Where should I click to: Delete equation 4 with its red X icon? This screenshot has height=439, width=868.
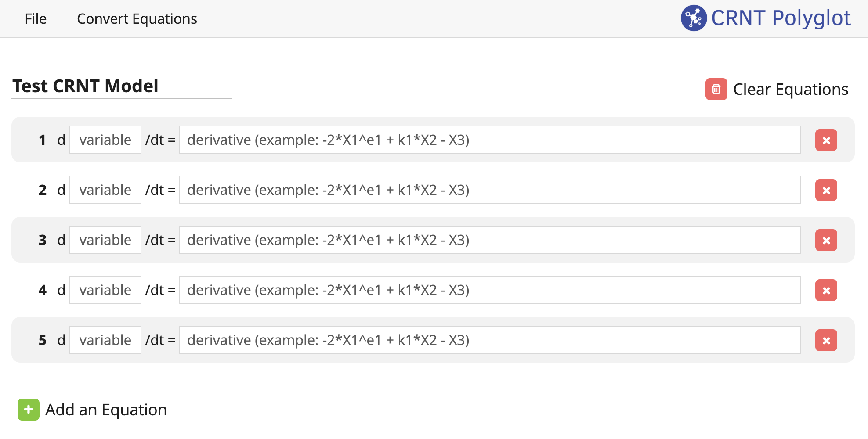tap(826, 290)
